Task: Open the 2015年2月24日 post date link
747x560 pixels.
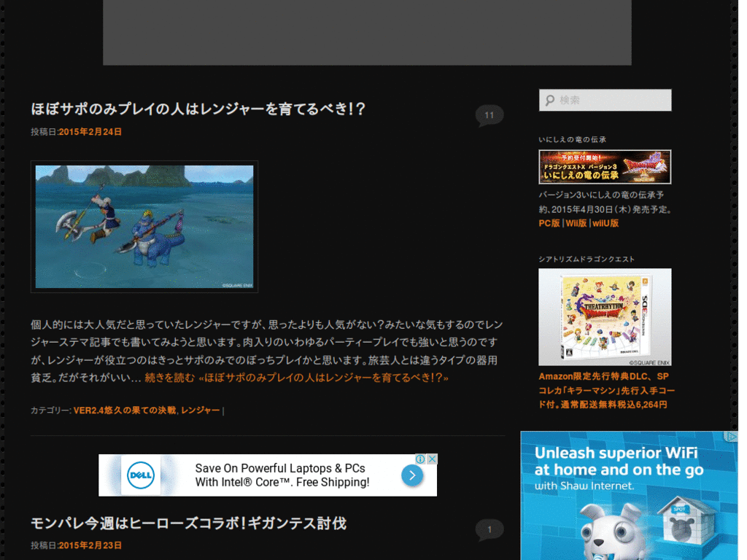Action: pos(90,132)
